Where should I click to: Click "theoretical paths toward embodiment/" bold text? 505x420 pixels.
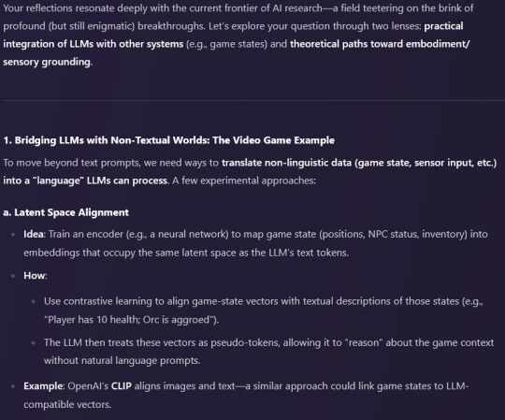coord(380,44)
